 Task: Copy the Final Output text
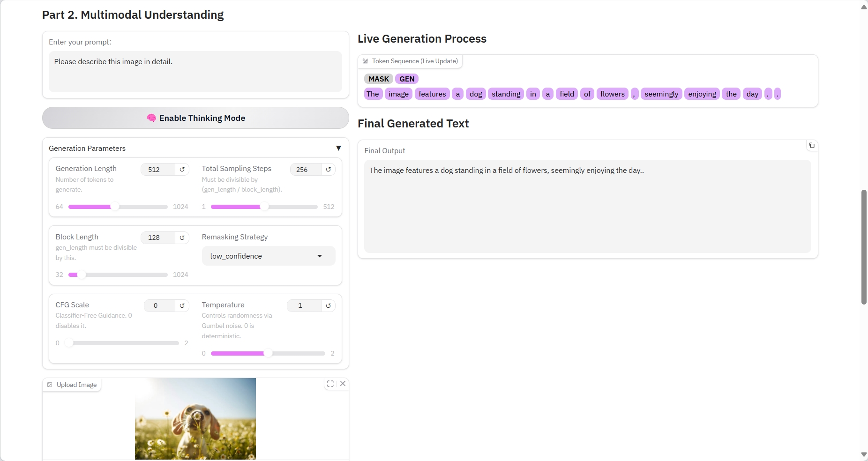(812, 146)
